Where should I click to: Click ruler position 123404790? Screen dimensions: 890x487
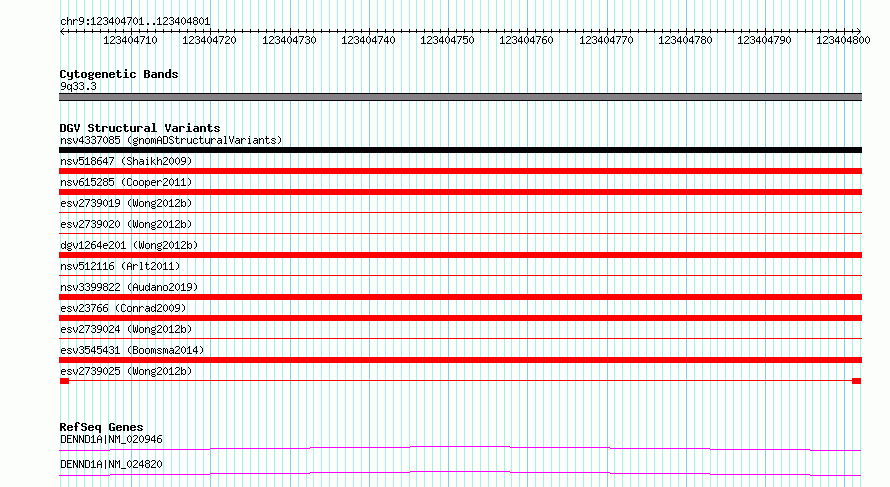click(763, 40)
